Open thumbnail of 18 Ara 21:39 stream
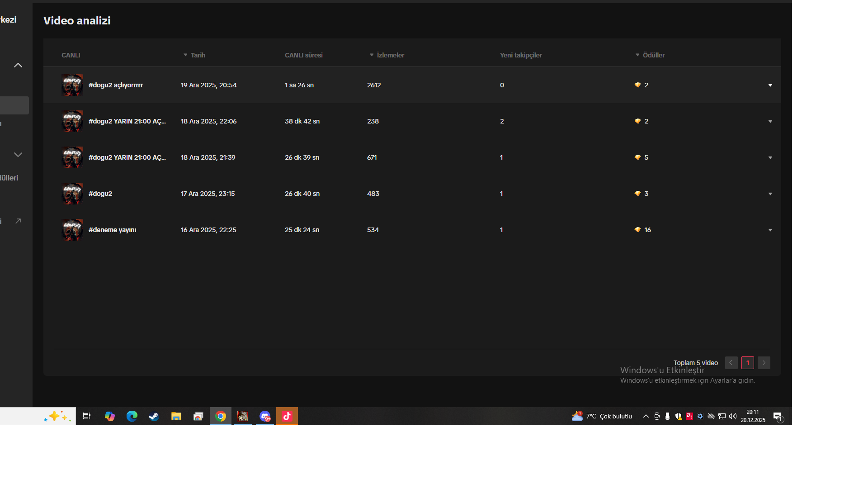The width and height of the screenshot is (868, 503). tap(72, 157)
